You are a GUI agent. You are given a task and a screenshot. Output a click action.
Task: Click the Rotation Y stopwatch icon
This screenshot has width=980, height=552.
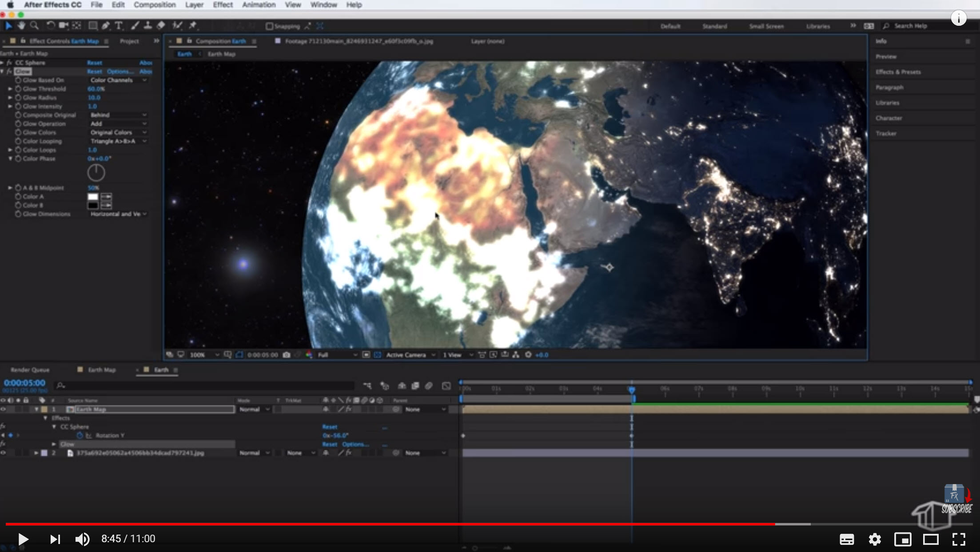tap(80, 436)
